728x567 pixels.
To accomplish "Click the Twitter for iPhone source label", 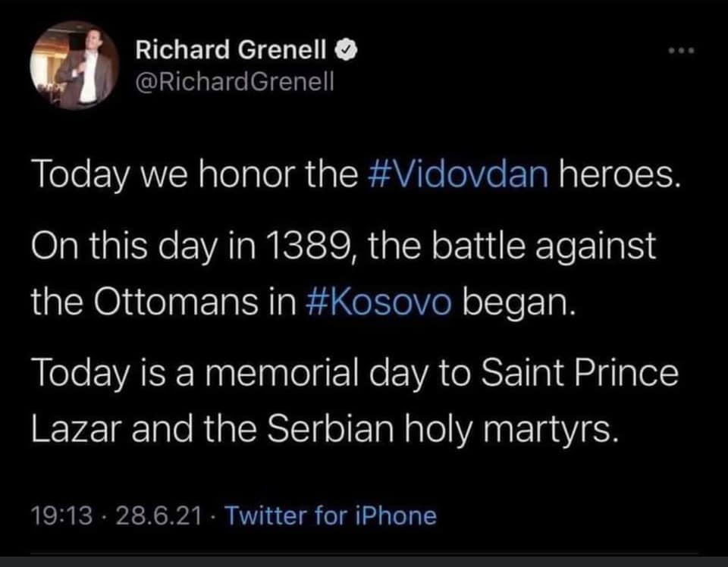I will pos(331,516).
